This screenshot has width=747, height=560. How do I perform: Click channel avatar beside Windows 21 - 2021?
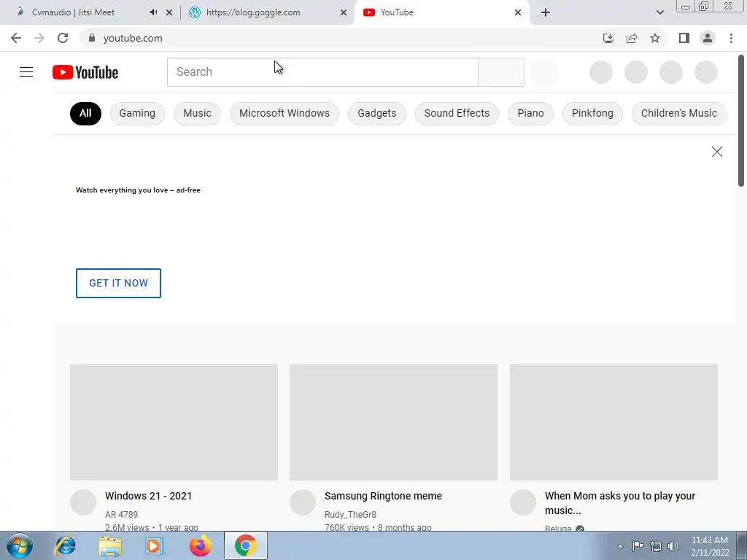pos(83,502)
